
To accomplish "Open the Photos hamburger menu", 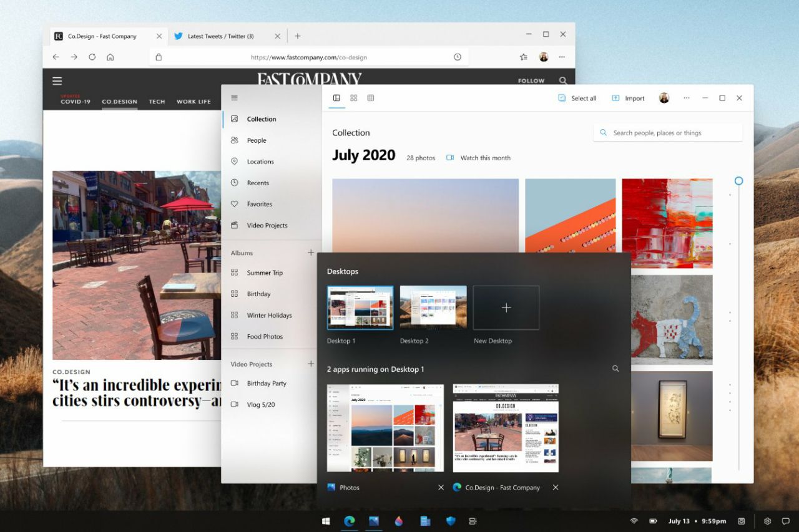I will point(234,98).
